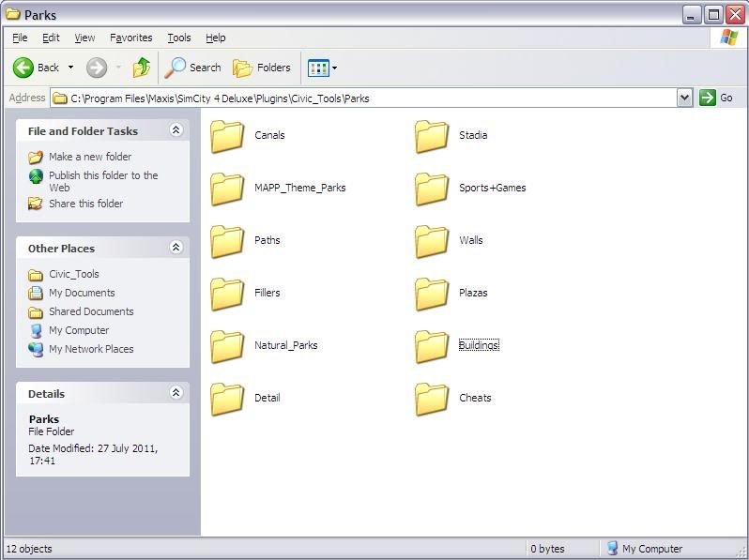The image size is (749, 560).
Task: Select the Stadia folder icon
Action: tap(432, 137)
